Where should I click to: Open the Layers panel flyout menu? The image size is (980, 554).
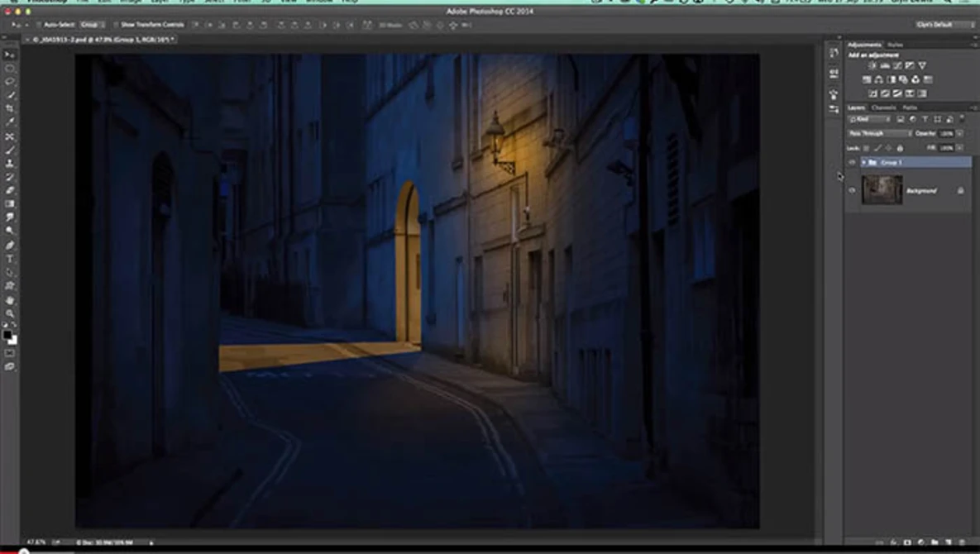pyautogui.click(x=975, y=107)
